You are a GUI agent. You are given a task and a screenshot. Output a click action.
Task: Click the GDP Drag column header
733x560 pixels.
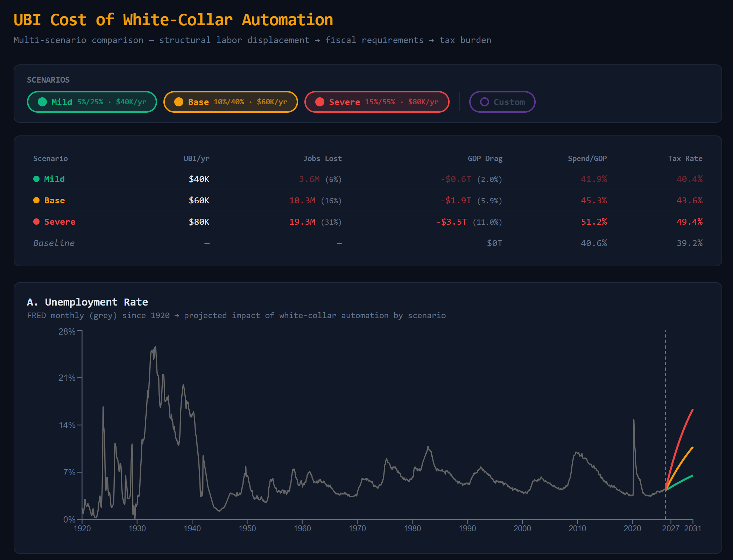[x=485, y=159]
